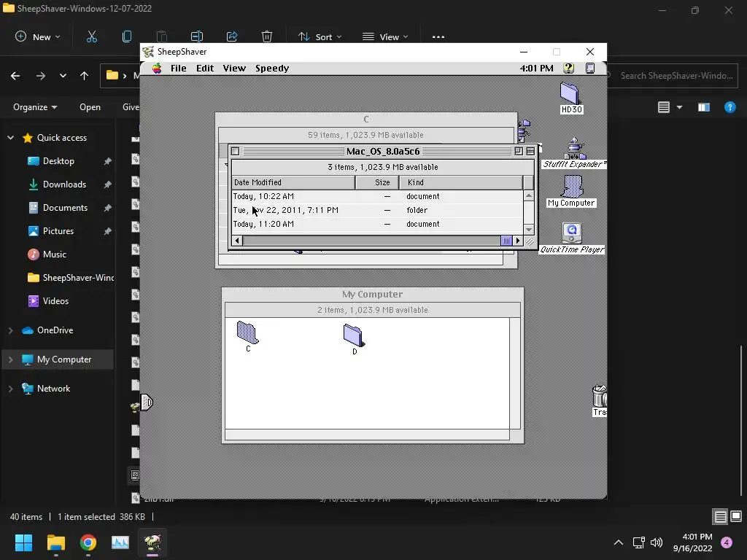The width and height of the screenshot is (747, 560).
Task: Select row dated Today, 11:20 AM
Action: pos(377,224)
